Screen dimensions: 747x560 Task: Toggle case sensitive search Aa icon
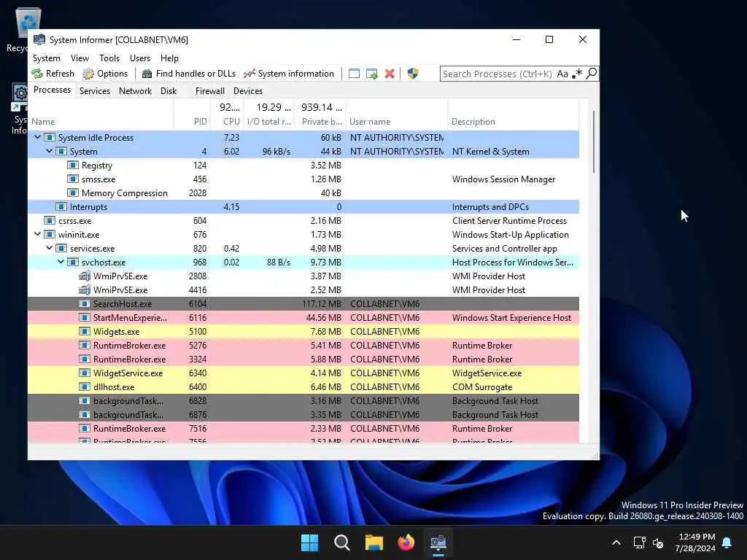click(562, 74)
